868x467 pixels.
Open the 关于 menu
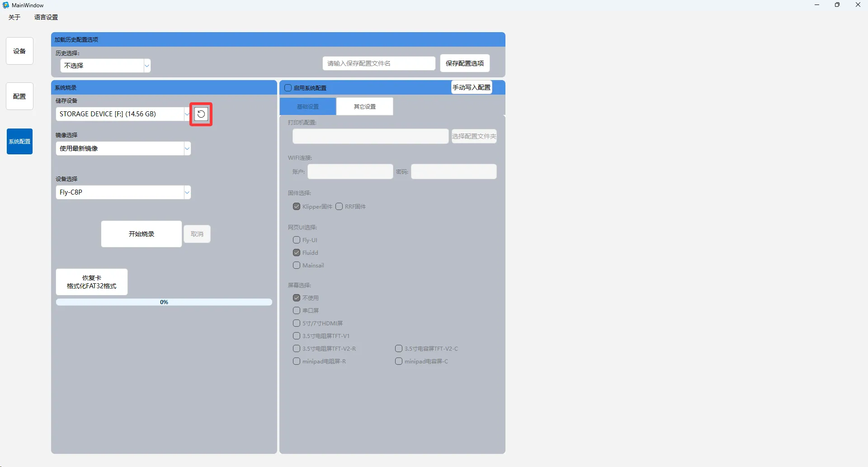pyautogui.click(x=14, y=17)
